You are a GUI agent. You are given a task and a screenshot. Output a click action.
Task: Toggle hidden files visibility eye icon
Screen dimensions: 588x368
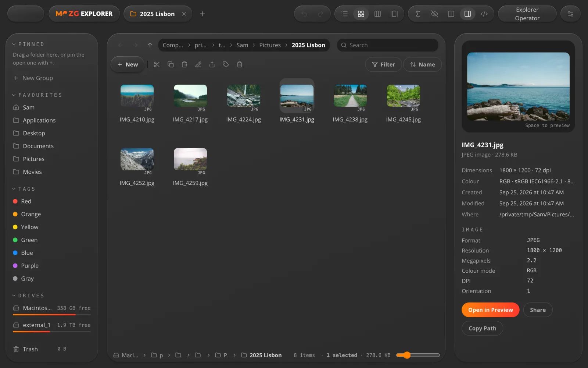click(x=434, y=14)
